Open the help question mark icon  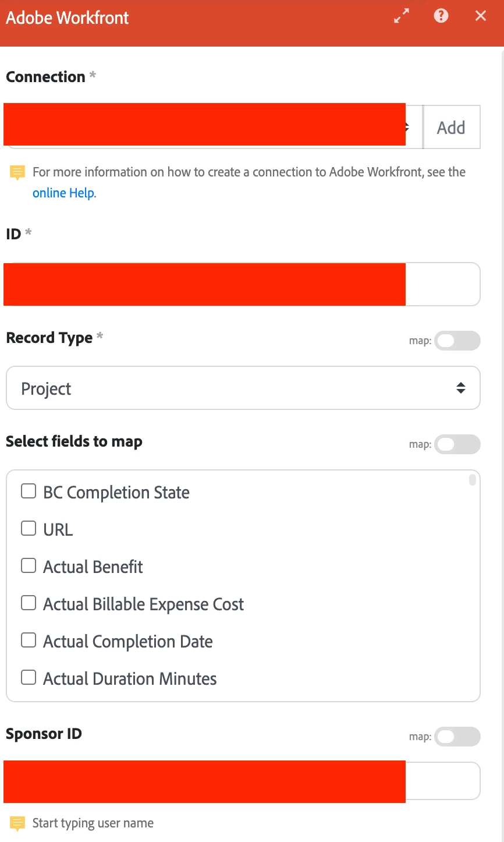(441, 16)
